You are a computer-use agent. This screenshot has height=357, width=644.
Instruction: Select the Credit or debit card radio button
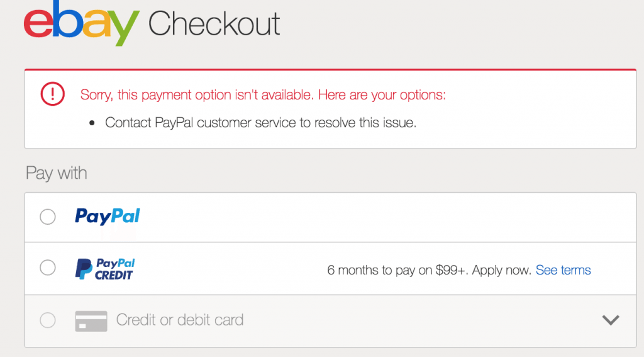pos(48,320)
